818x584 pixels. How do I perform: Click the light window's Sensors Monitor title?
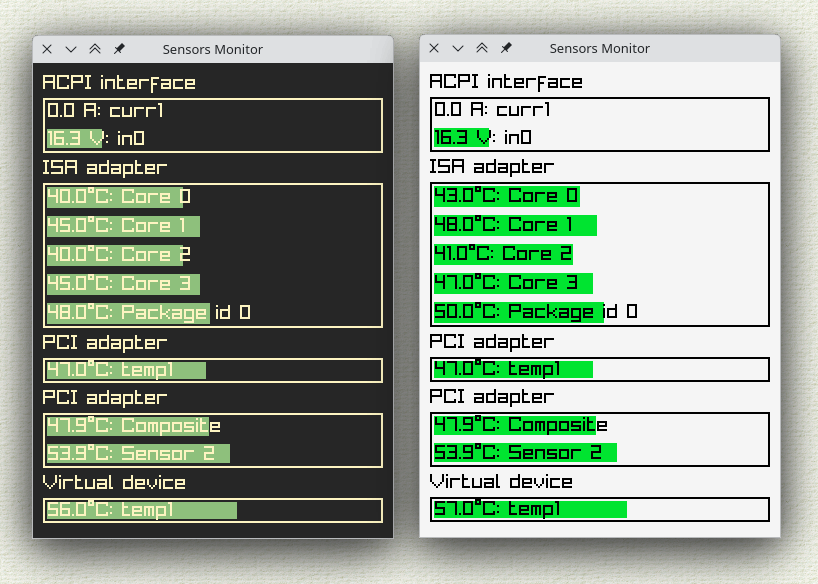(x=599, y=49)
